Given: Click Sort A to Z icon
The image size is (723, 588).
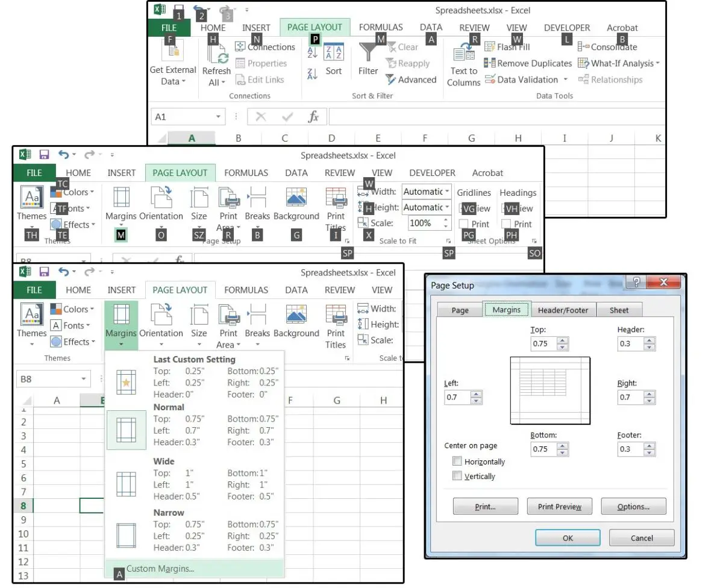Looking at the screenshot, I should (x=313, y=53).
